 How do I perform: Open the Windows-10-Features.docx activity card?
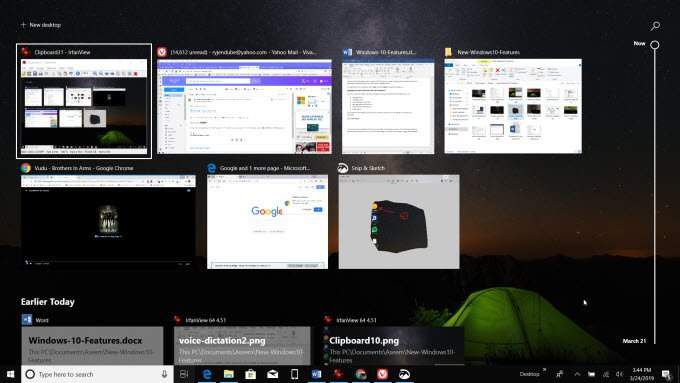pyautogui.click(x=92, y=346)
